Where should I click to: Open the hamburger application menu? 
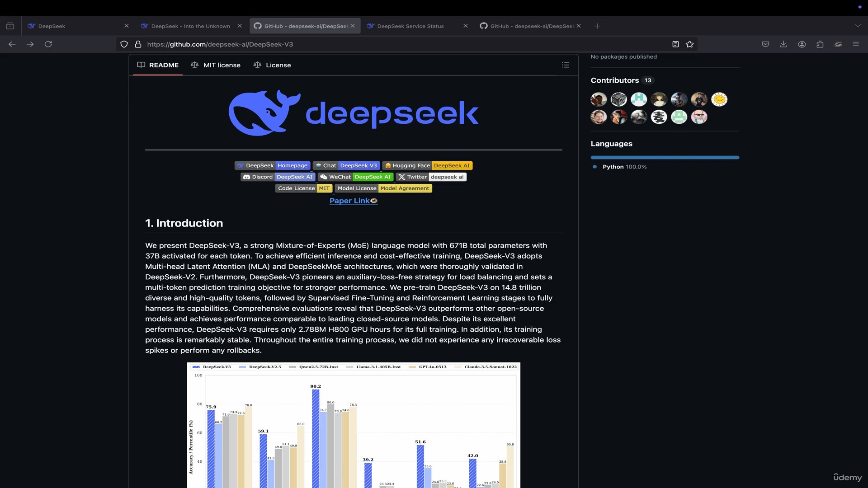(x=856, y=44)
